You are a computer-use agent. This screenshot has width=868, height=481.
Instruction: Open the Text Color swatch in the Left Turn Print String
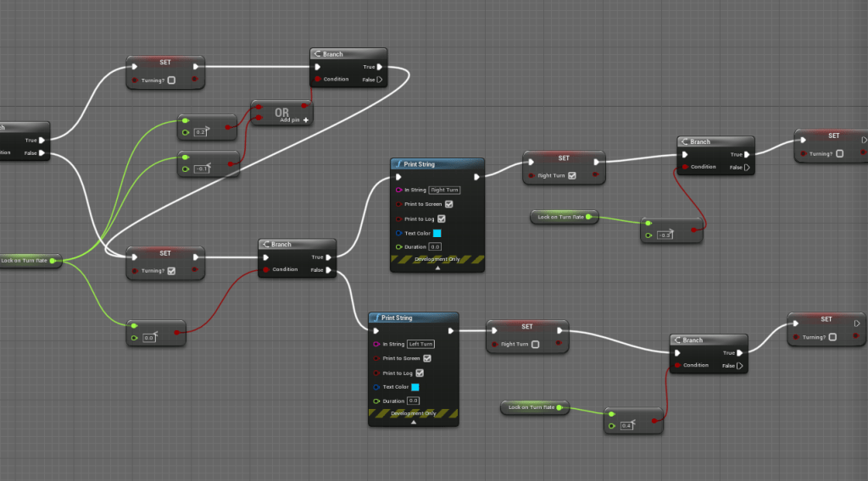(x=415, y=387)
